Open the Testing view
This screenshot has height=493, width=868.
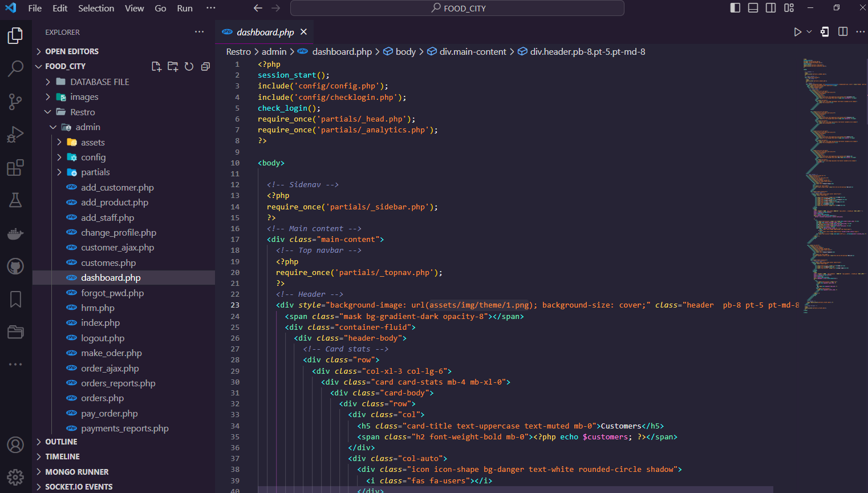coord(15,200)
